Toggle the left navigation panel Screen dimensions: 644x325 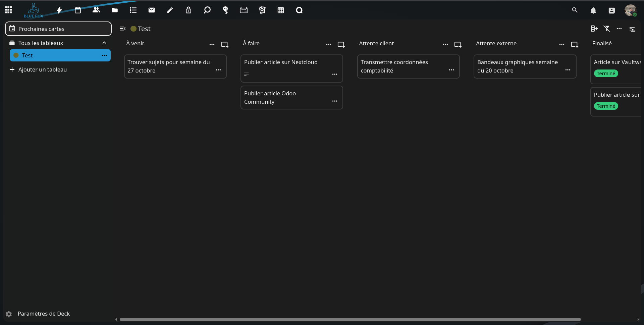click(123, 29)
